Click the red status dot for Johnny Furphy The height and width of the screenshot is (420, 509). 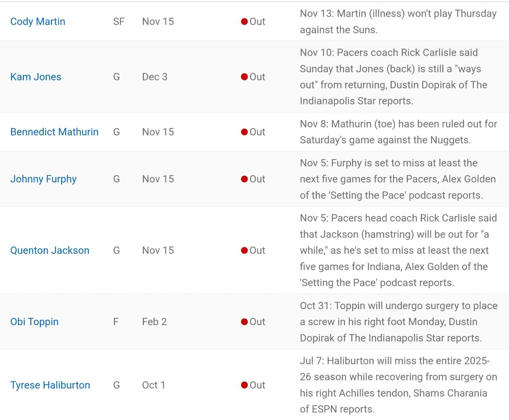point(245,179)
